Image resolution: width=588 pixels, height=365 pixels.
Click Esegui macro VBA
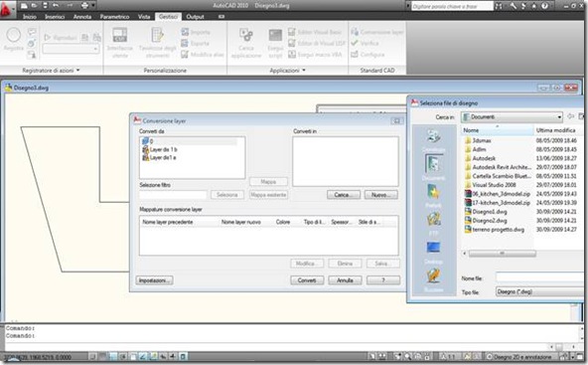coord(315,55)
